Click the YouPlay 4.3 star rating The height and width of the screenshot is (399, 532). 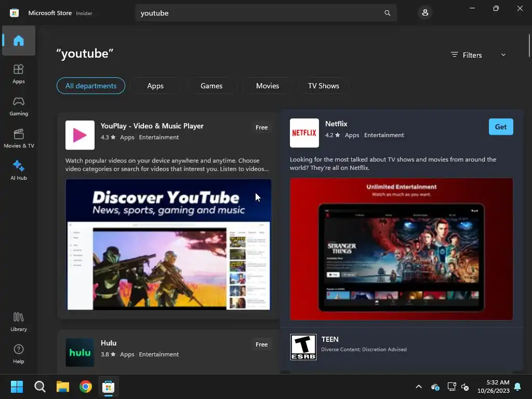[x=108, y=137]
